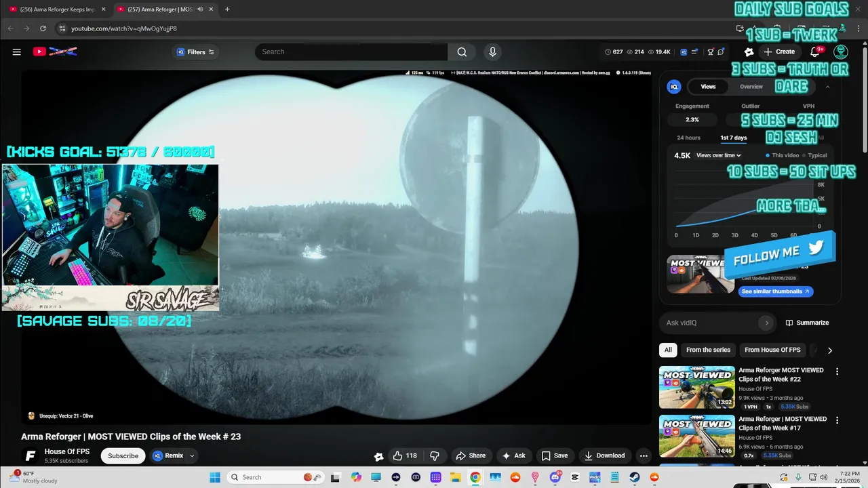Open the Views over time dropdown
868x488 pixels.
coord(719,155)
